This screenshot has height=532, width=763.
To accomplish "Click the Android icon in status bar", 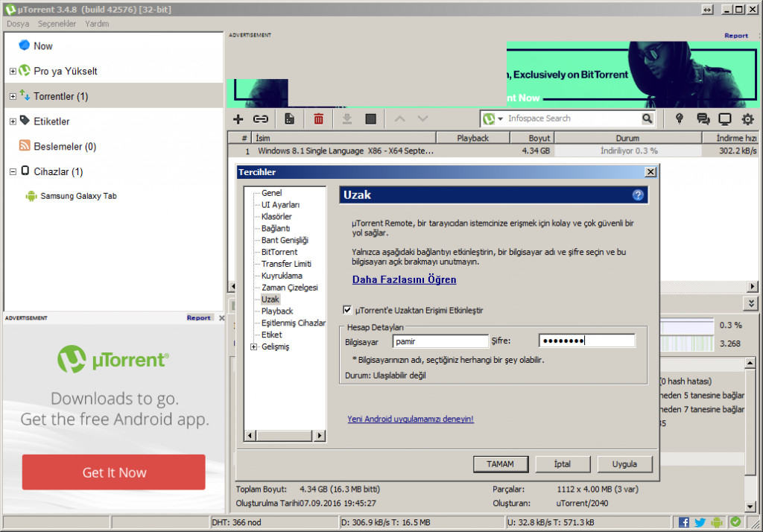I will 717,522.
